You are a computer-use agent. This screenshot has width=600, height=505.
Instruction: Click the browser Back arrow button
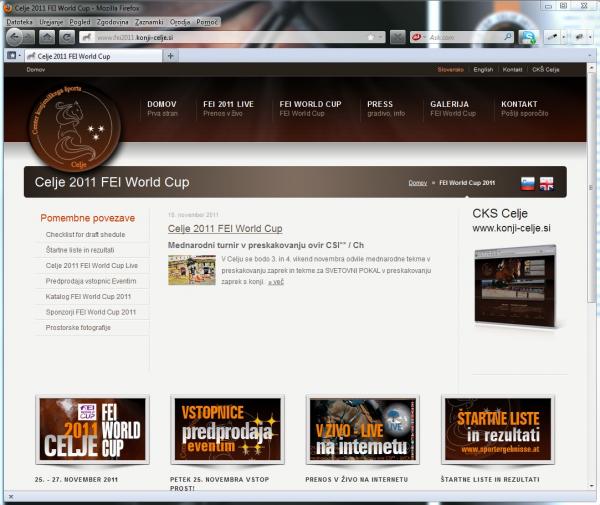pyautogui.click(x=16, y=37)
